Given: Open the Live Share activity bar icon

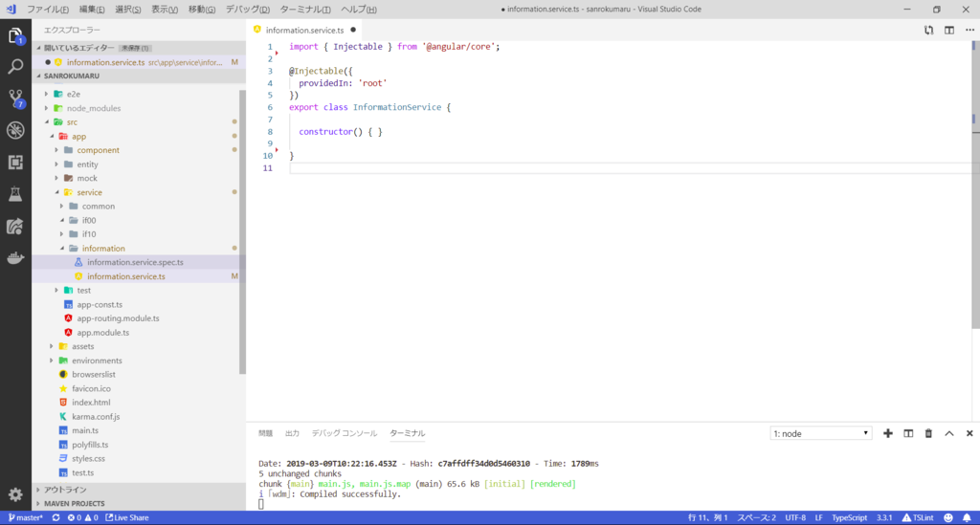Looking at the screenshot, I should click(x=15, y=226).
